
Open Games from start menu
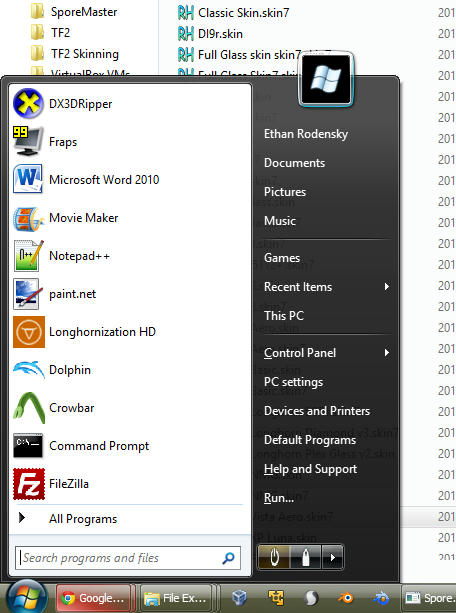click(x=282, y=258)
